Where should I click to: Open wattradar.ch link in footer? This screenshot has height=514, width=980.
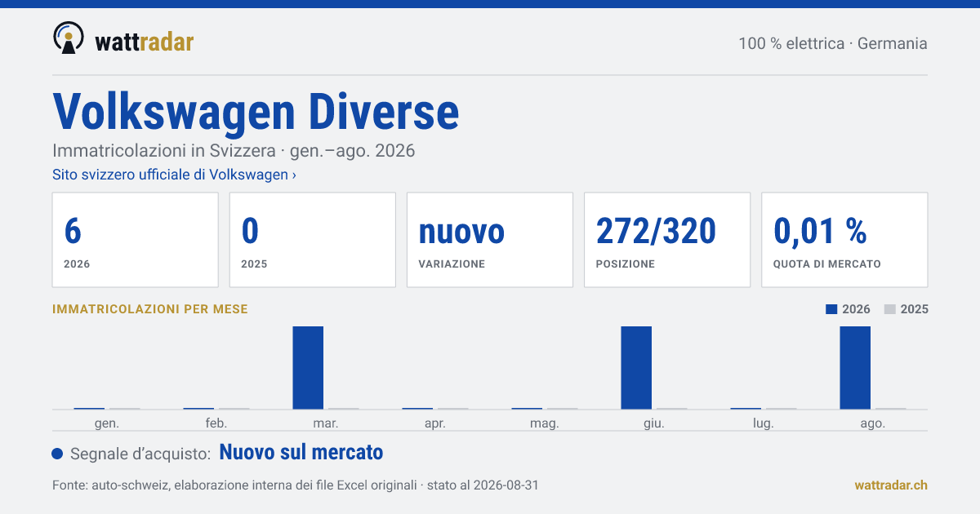(x=891, y=485)
